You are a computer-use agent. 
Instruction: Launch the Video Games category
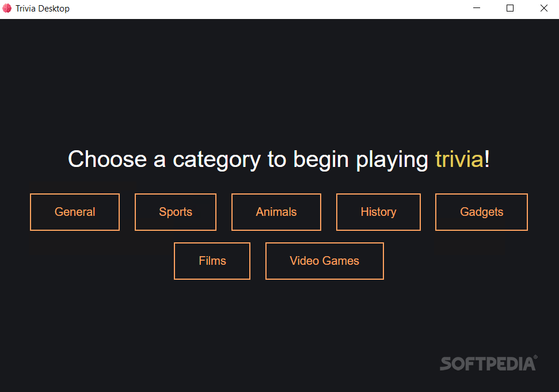325,261
